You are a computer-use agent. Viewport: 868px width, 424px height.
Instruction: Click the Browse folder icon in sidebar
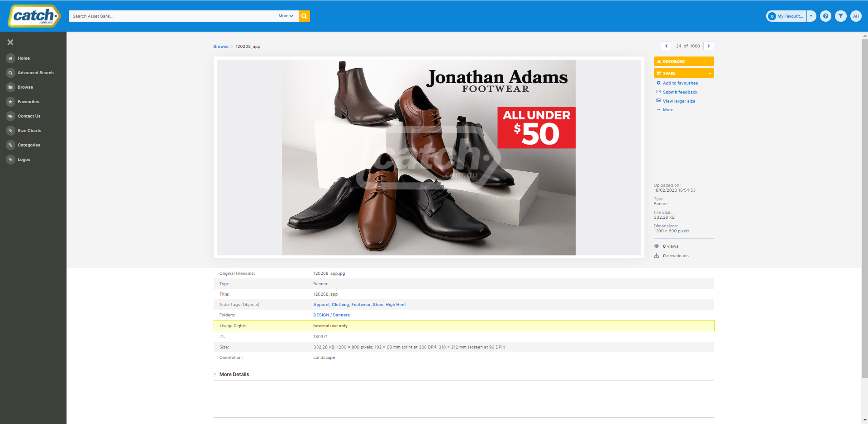10,87
